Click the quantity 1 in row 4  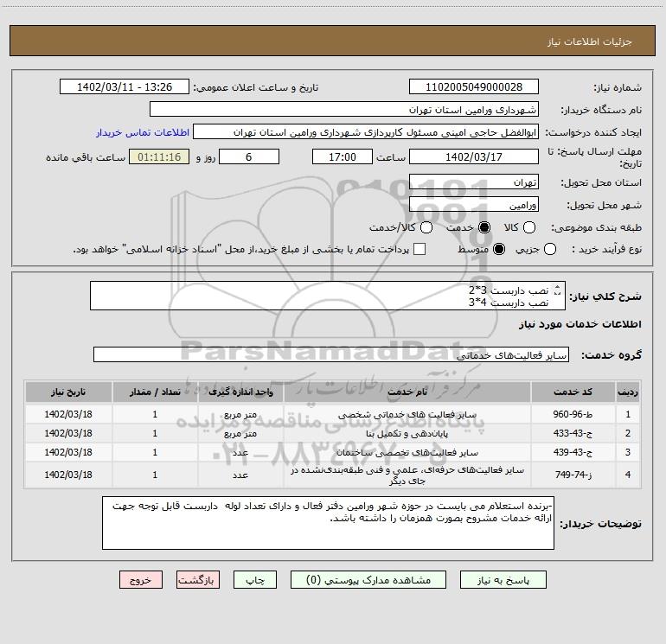(155, 475)
